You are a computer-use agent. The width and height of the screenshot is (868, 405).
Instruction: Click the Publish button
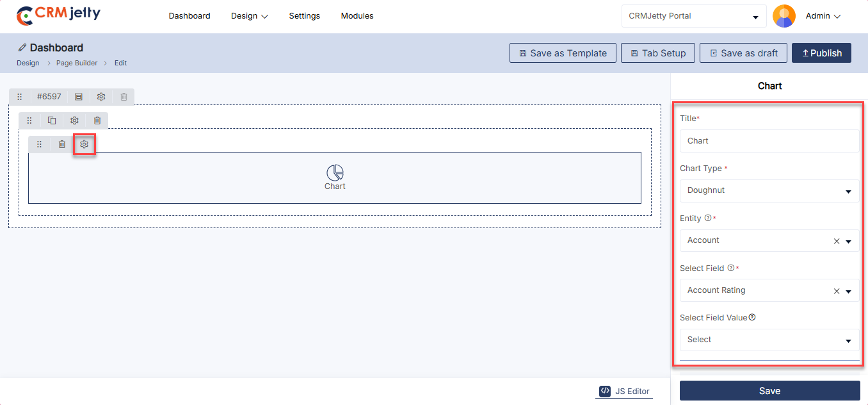(821, 53)
